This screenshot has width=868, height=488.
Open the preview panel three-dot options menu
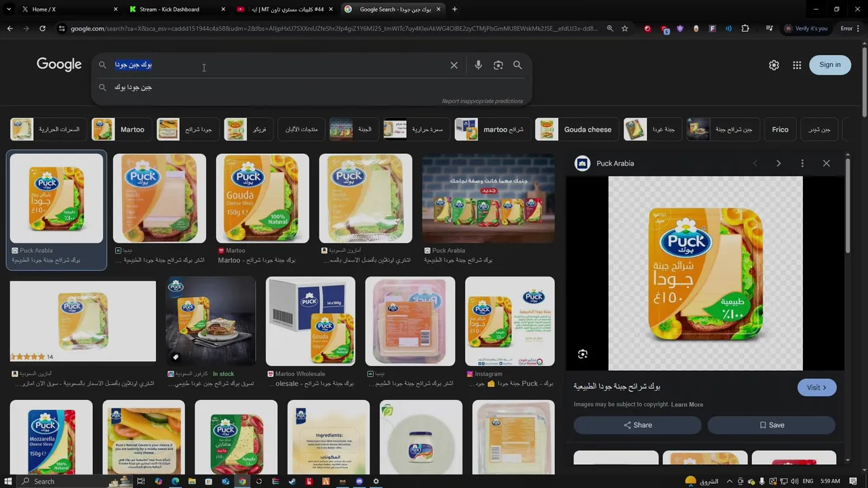click(x=802, y=163)
